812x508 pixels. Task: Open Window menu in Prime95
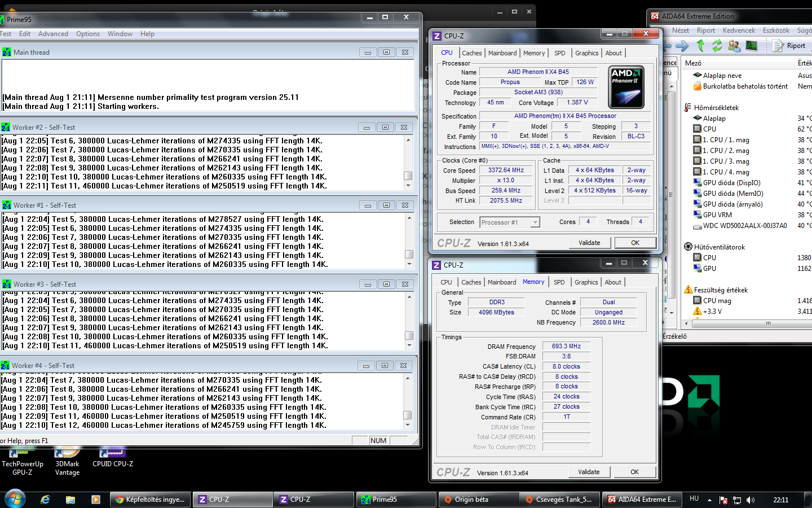click(120, 34)
